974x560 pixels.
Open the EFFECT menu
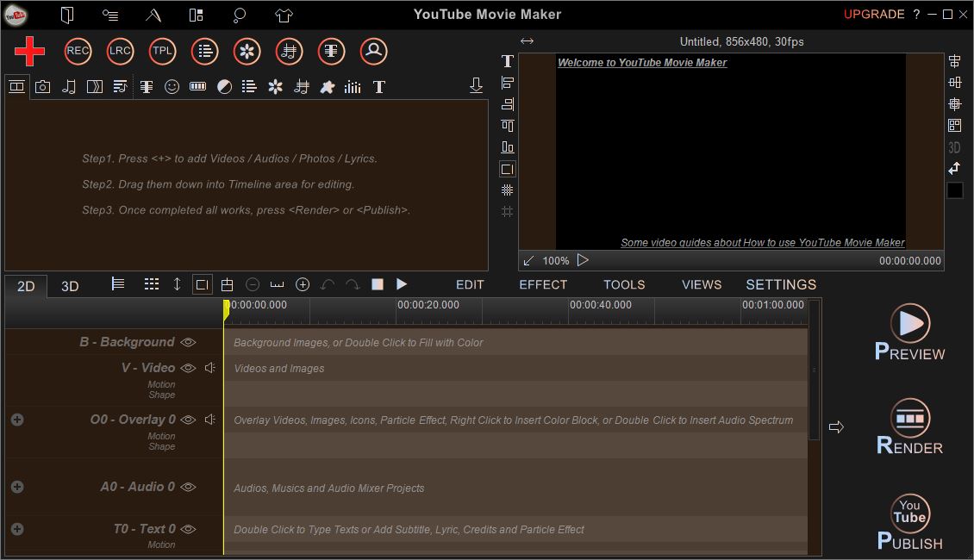[543, 284]
